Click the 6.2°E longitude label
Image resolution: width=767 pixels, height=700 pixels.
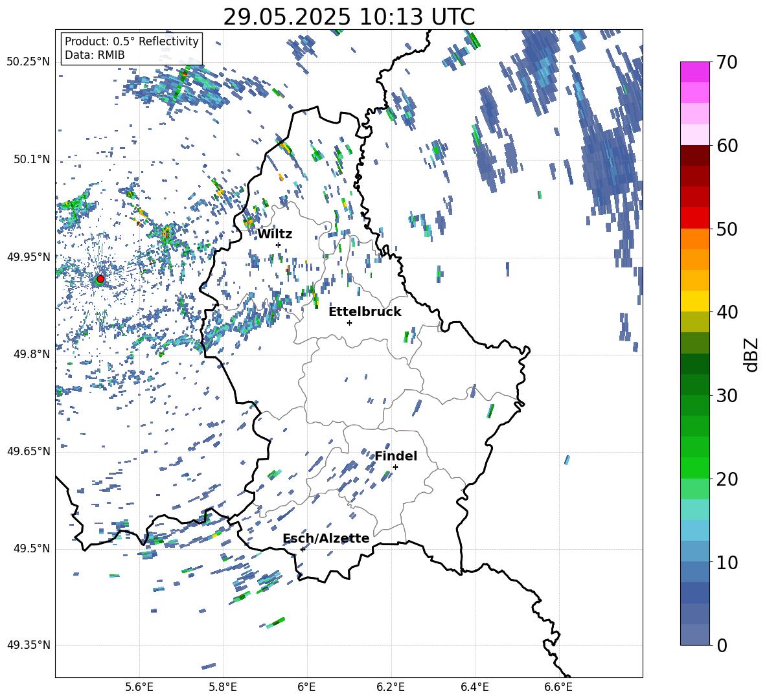(x=391, y=687)
